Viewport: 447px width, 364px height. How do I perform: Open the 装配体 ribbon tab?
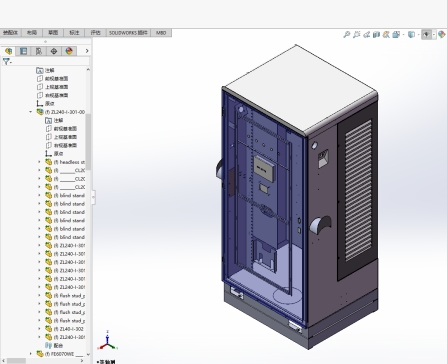10,33
